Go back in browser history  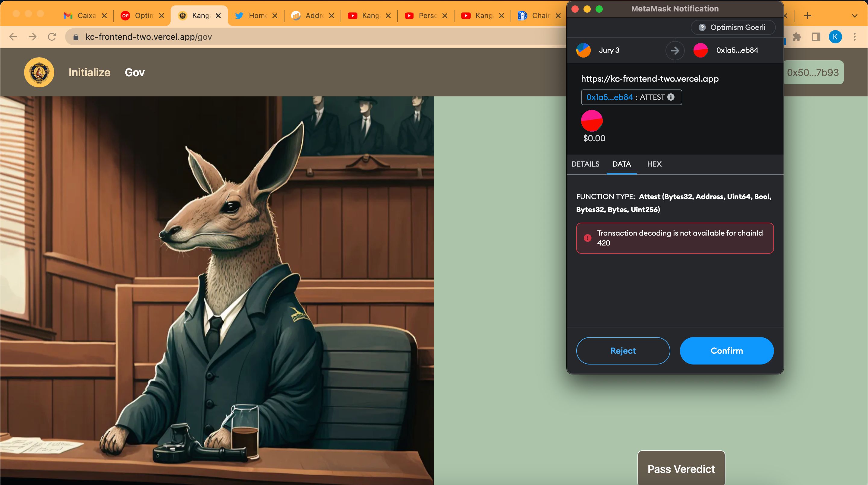(x=13, y=37)
